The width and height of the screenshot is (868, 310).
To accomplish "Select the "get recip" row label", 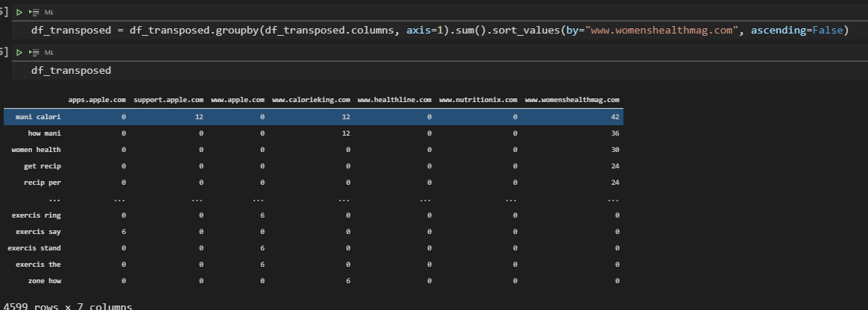I will (42, 166).
